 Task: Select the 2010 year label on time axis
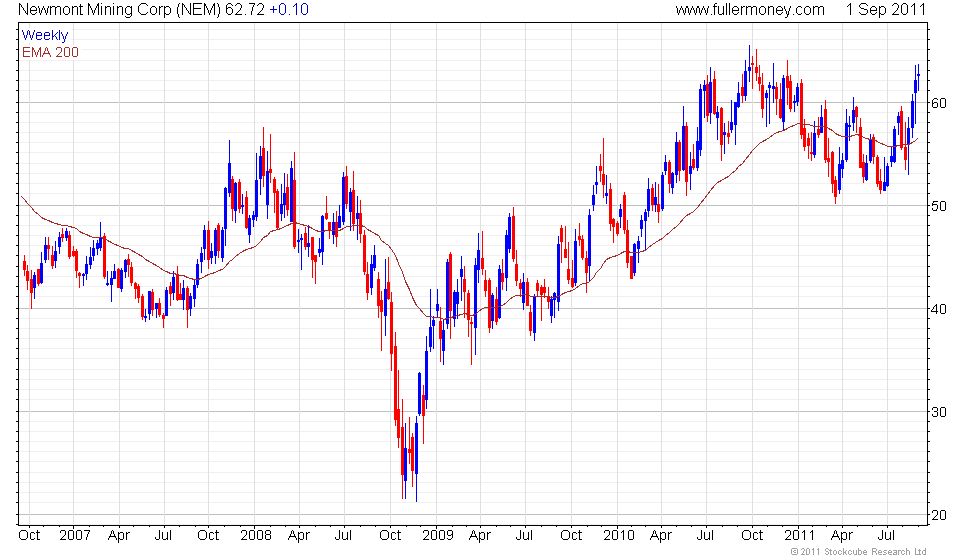(619, 536)
